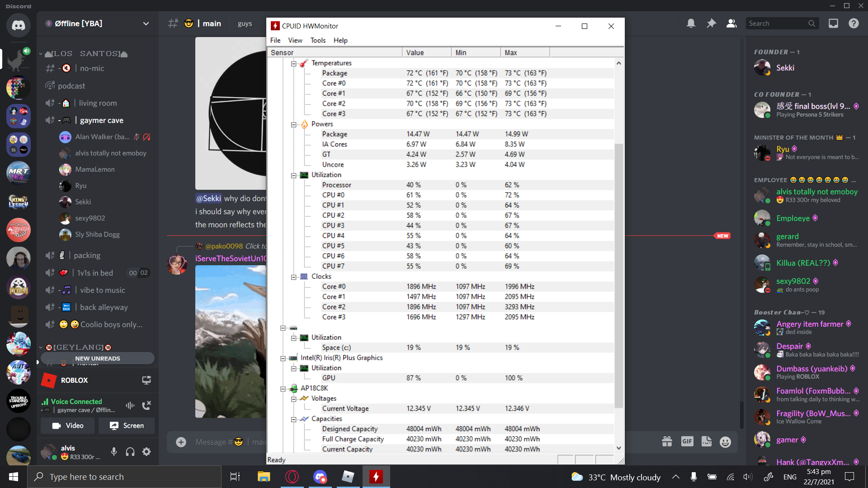Screen dimensions: 868x488
Task: Collapse Capacities node in HWMonitor
Action: coord(293,419)
